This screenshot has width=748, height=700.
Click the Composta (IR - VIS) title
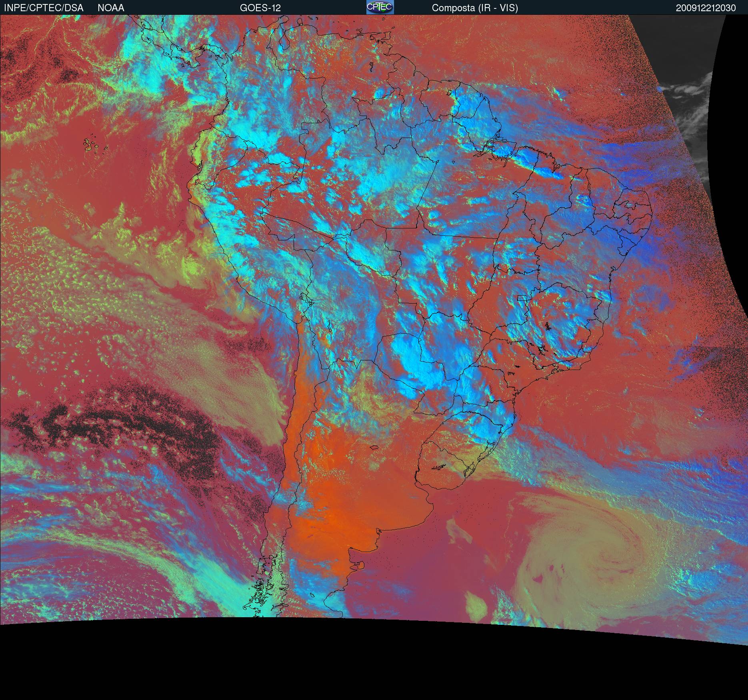pos(475,8)
